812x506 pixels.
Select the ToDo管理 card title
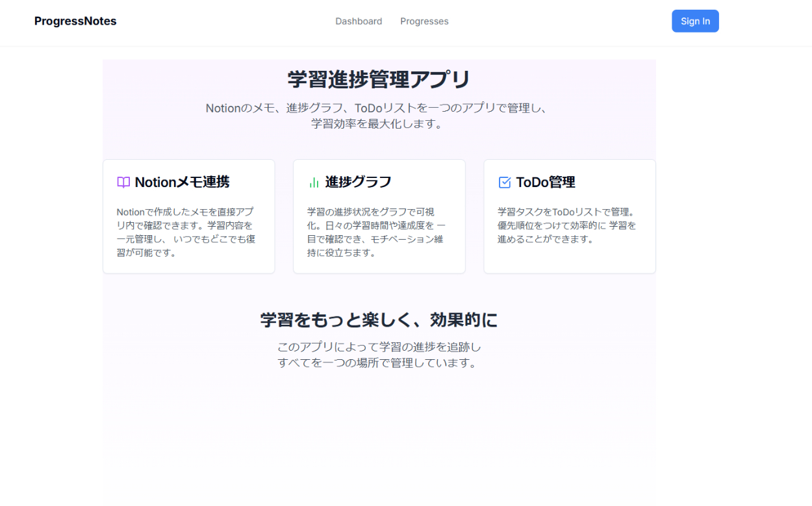546,183
